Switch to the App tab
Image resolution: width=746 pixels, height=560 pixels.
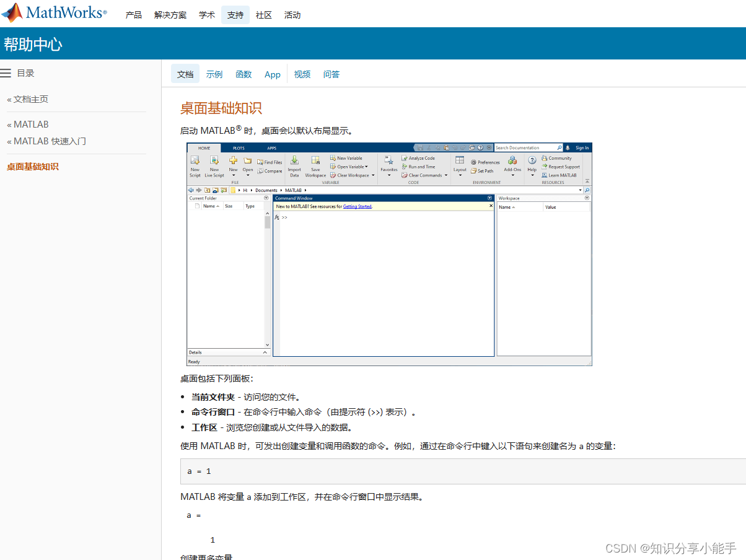(x=273, y=74)
